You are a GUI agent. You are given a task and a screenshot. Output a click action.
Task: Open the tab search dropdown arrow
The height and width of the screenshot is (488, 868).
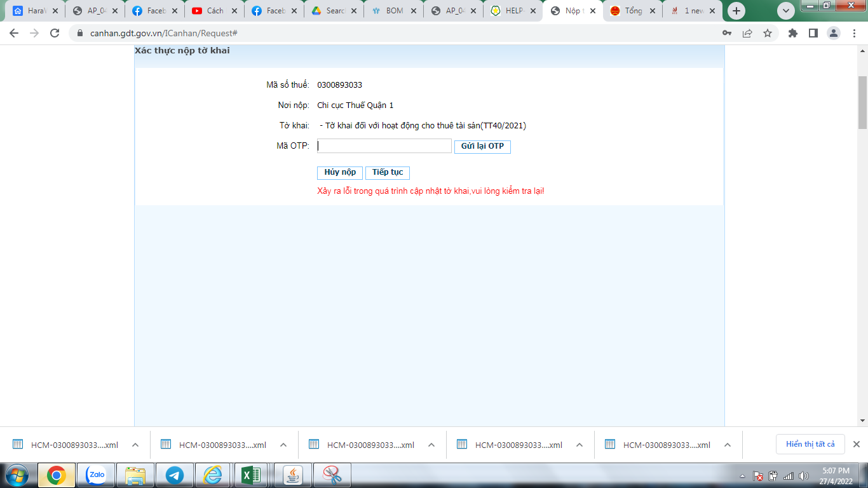(x=786, y=11)
